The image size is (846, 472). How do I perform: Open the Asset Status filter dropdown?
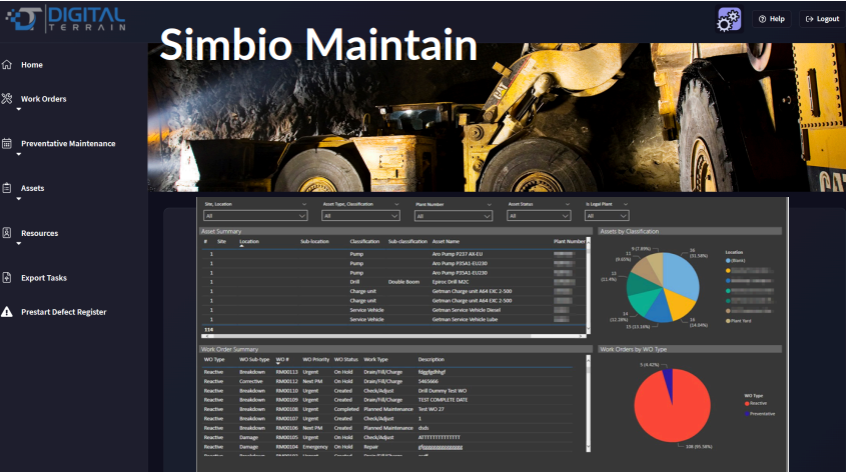click(x=541, y=215)
